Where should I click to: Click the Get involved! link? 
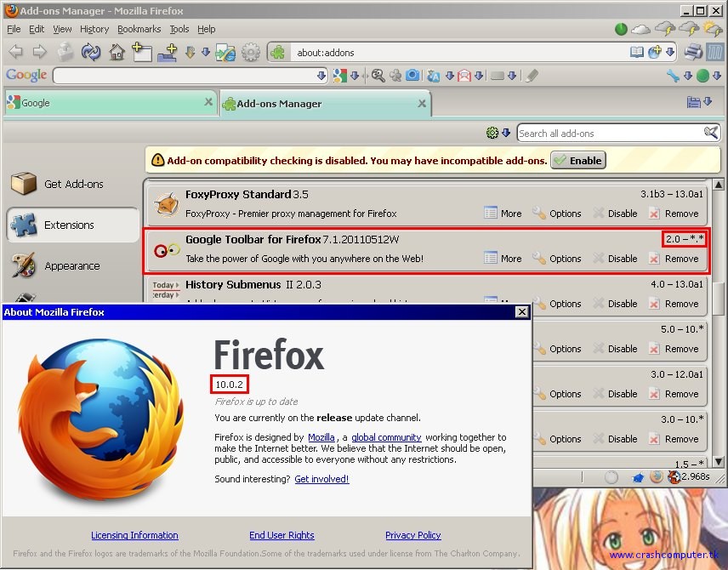coord(321,479)
